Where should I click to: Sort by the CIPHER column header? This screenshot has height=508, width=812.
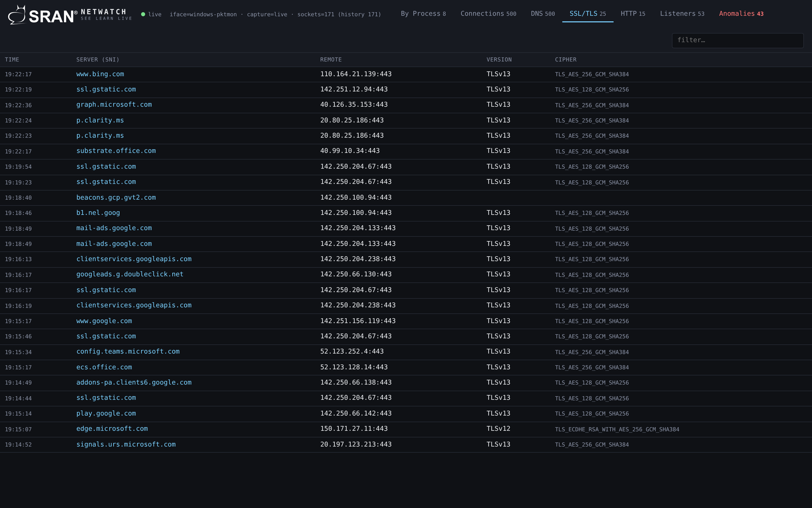(566, 60)
